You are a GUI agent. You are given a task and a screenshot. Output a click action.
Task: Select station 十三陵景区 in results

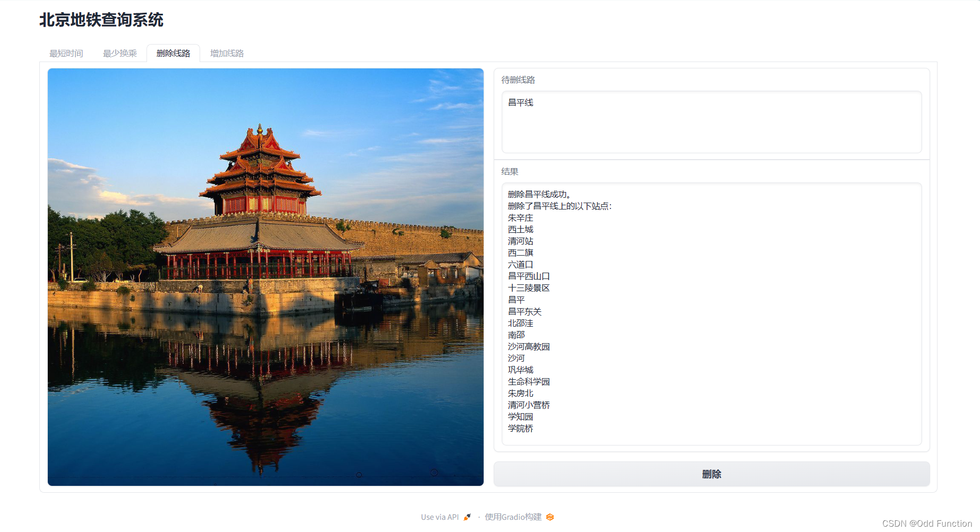click(x=529, y=287)
